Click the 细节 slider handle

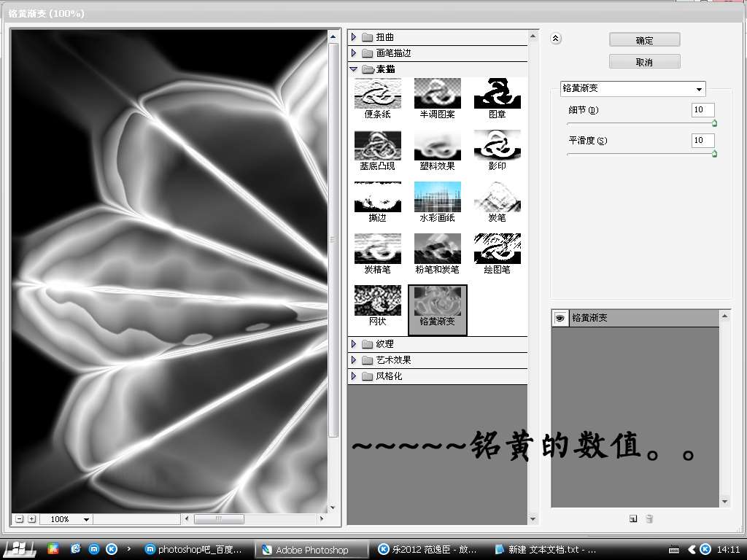click(714, 123)
